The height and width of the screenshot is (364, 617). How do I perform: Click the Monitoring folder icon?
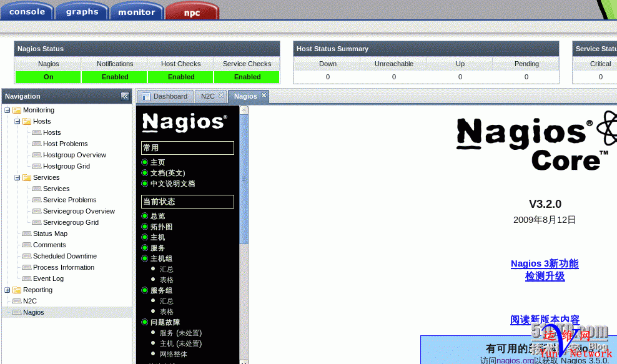[x=17, y=110]
